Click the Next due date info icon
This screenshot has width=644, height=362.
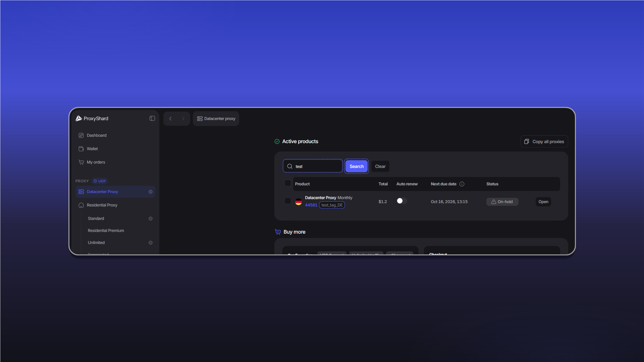pyautogui.click(x=462, y=184)
